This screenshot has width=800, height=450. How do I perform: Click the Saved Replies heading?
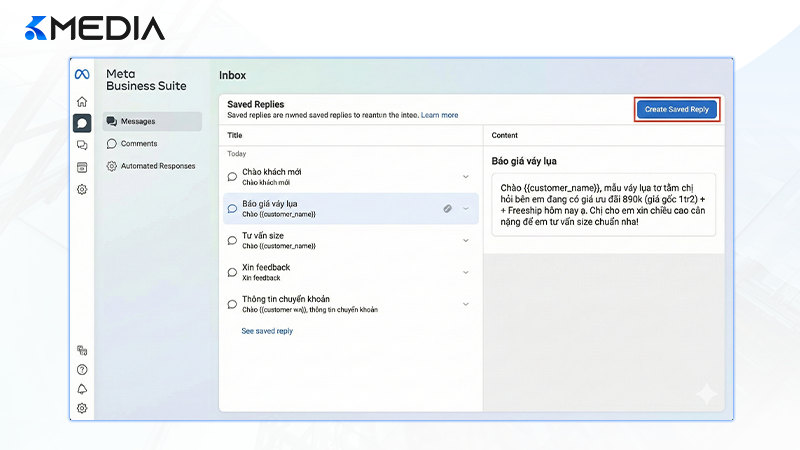[x=256, y=104]
